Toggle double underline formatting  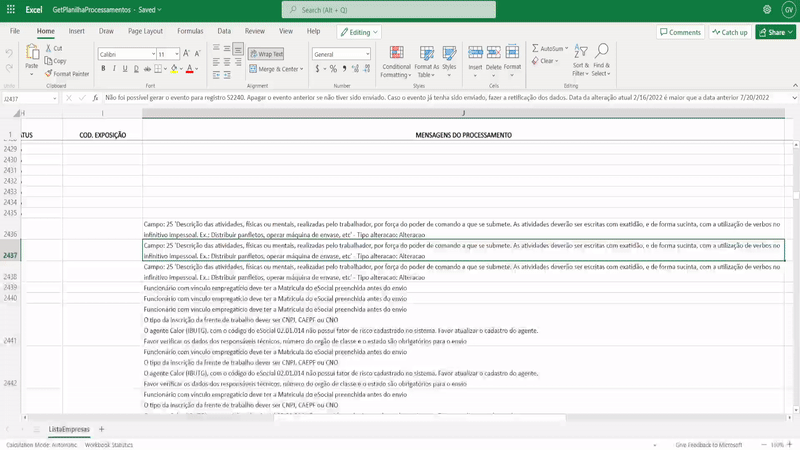tap(136, 68)
